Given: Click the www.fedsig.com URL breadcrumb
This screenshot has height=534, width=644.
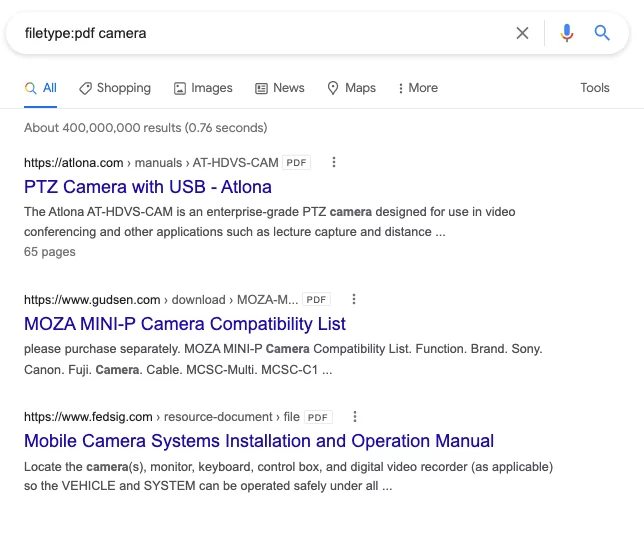Looking at the screenshot, I should (x=162, y=417).
